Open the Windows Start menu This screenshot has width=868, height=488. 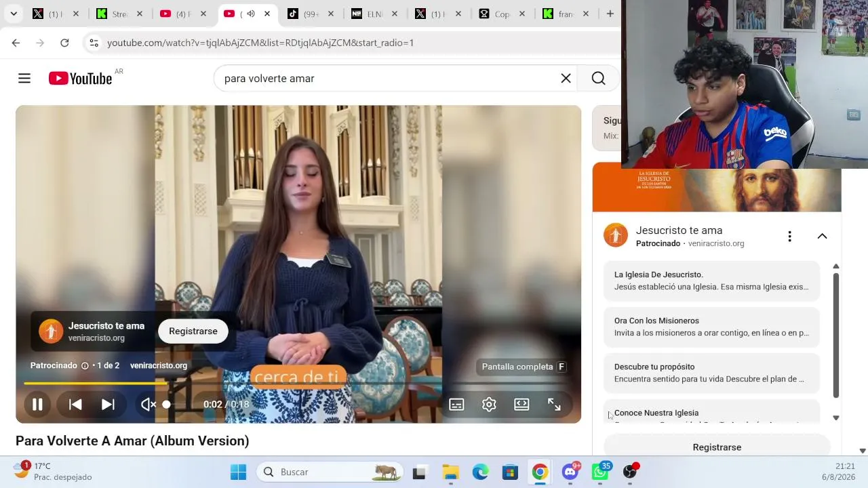(239, 472)
